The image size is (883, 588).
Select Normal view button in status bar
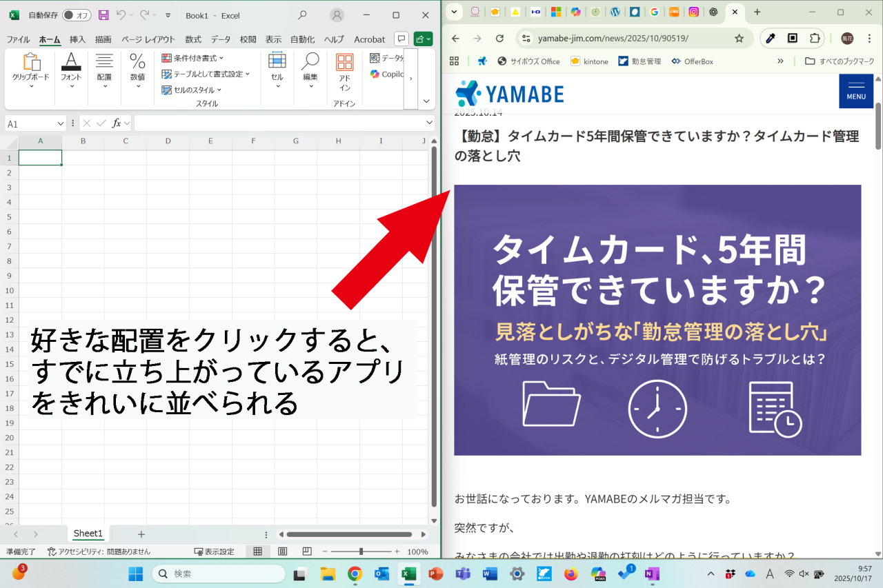pyautogui.click(x=257, y=551)
